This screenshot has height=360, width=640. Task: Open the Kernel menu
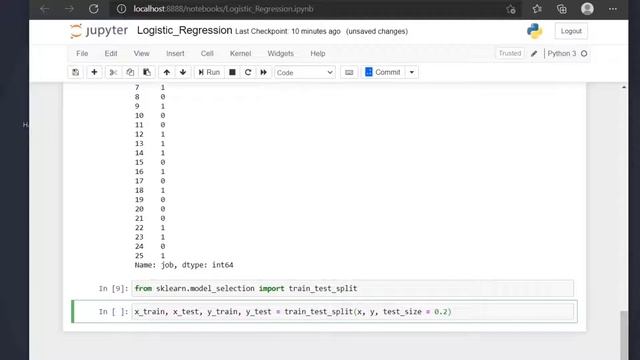pyautogui.click(x=240, y=53)
